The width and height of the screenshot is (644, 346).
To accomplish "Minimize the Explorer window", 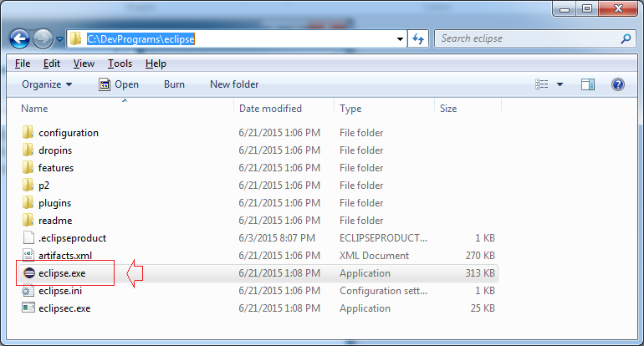I will pos(565,8).
